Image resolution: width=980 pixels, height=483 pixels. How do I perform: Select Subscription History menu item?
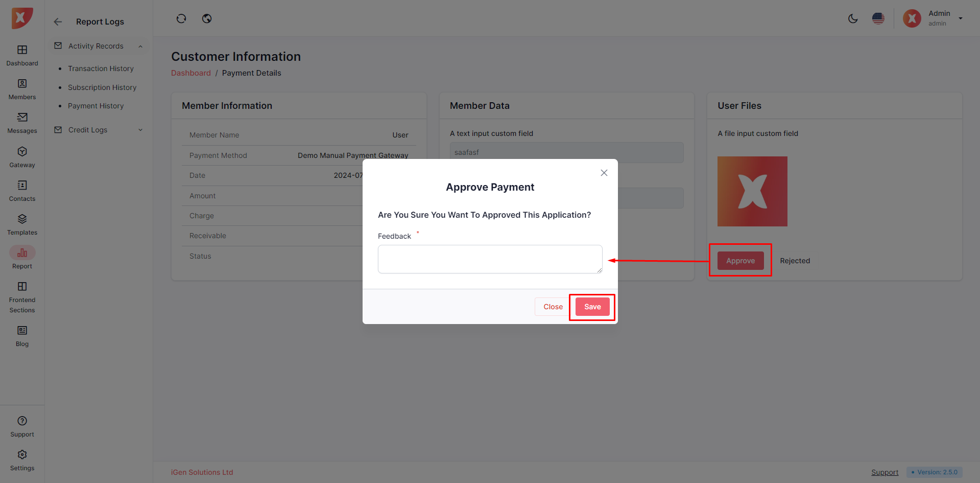click(x=102, y=87)
